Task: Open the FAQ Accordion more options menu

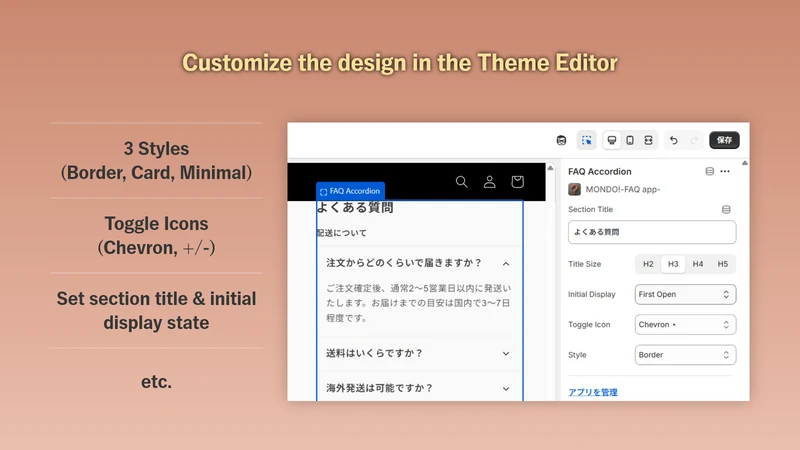Action: [725, 171]
